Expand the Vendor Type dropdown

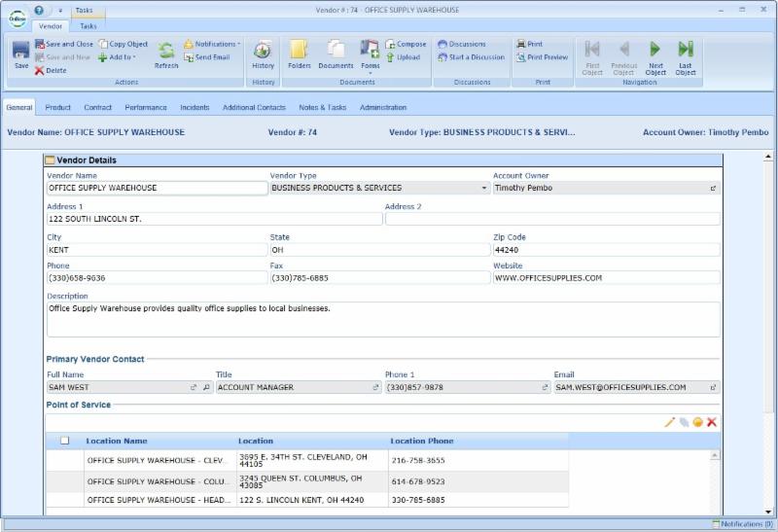pos(484,188)
